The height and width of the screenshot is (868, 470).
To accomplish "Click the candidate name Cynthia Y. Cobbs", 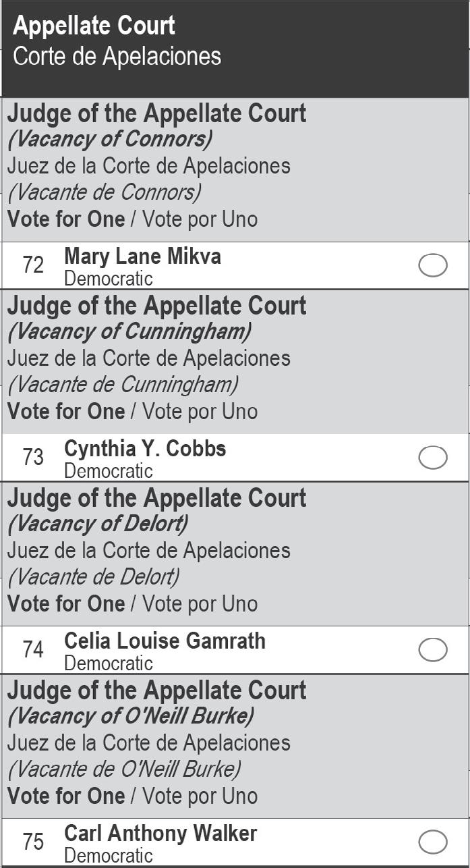I will 145,449.
